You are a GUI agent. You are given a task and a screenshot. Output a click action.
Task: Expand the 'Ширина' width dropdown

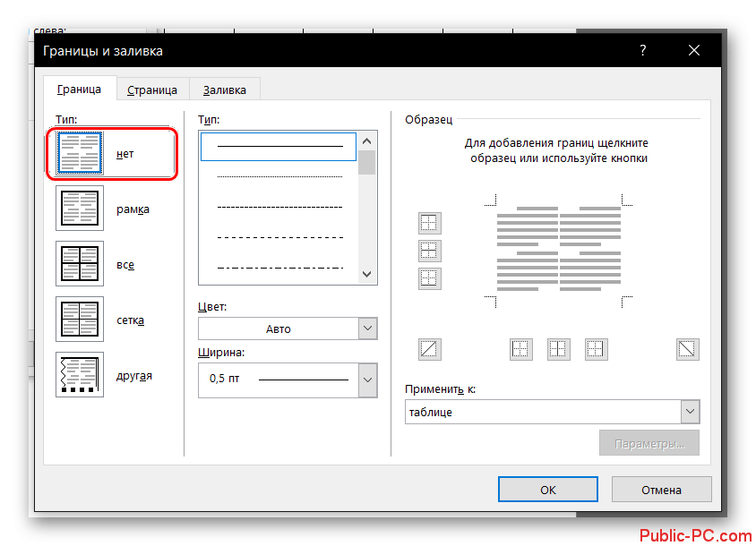click(367, 380)
